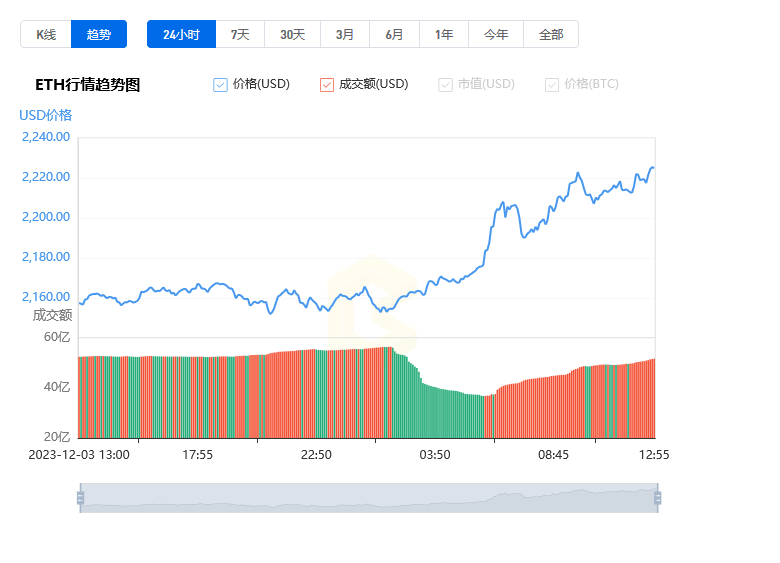
Task: Show the 3月 time range
Action: coord(345,34)
